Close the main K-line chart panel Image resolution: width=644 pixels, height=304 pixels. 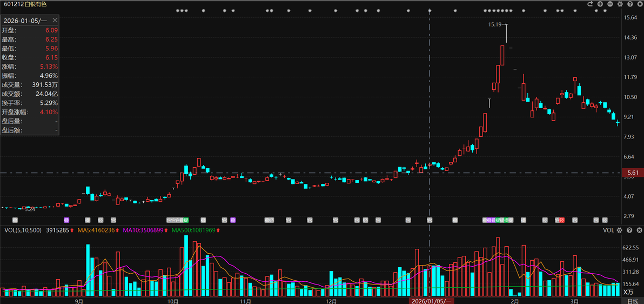tap(639, 4)
